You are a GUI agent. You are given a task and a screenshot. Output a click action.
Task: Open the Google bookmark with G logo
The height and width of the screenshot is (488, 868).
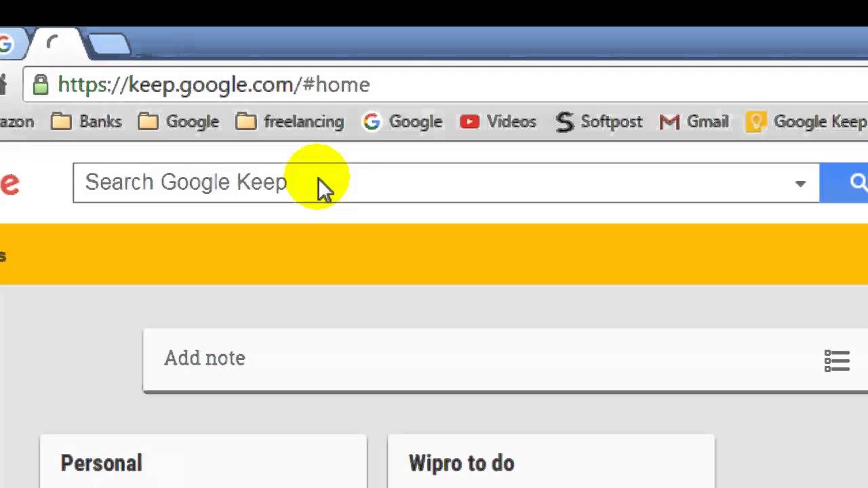[x=403, y=122]
